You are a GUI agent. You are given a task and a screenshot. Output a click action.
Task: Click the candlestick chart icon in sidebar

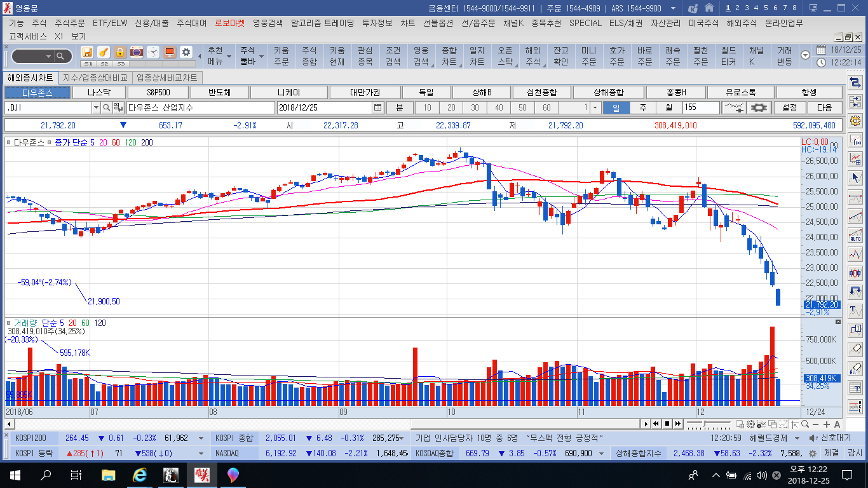pyautogui.click(x=855, y=273)
